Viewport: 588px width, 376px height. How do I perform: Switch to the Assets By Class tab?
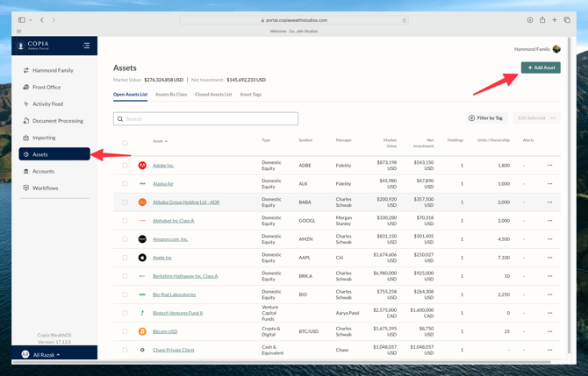(x=171, y=95)
